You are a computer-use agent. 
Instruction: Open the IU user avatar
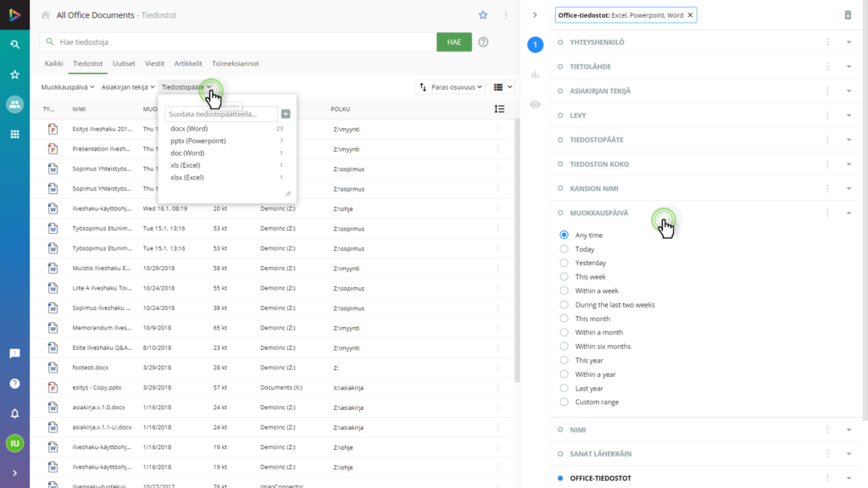tap(15, 443)
